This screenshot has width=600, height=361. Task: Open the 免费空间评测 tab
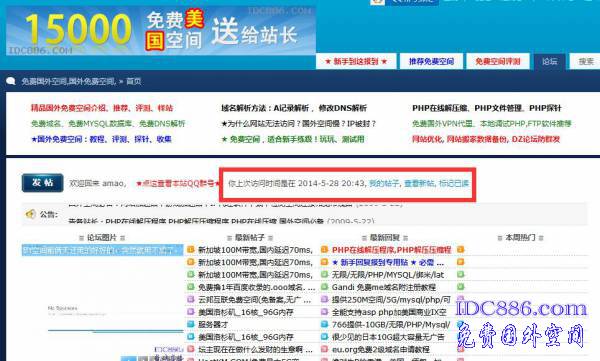(x=498, y=61)
